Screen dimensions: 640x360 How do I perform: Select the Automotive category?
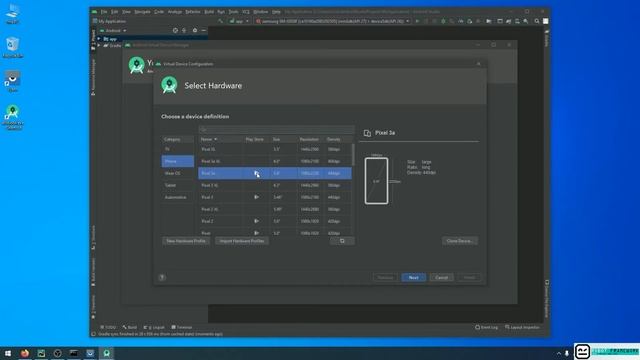point(178,197)
